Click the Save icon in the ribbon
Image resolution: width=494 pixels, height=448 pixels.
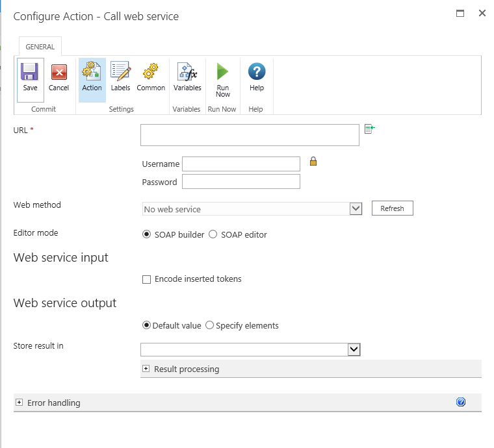[30, 72]
